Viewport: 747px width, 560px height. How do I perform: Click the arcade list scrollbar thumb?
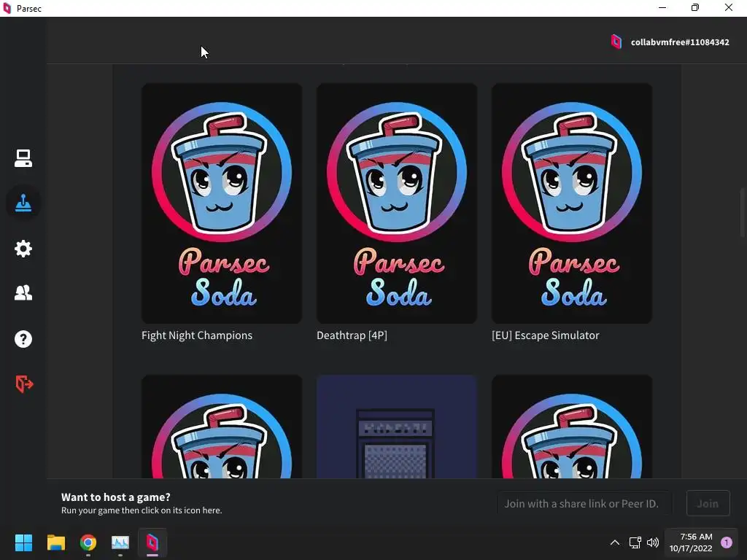coord(742,212)
